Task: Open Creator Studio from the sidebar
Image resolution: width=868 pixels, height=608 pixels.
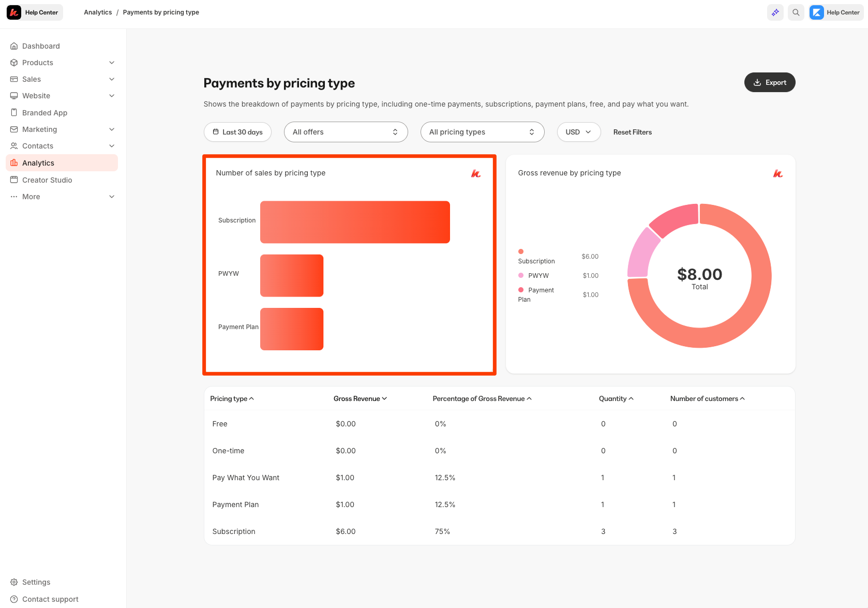Action: (47, 180)
